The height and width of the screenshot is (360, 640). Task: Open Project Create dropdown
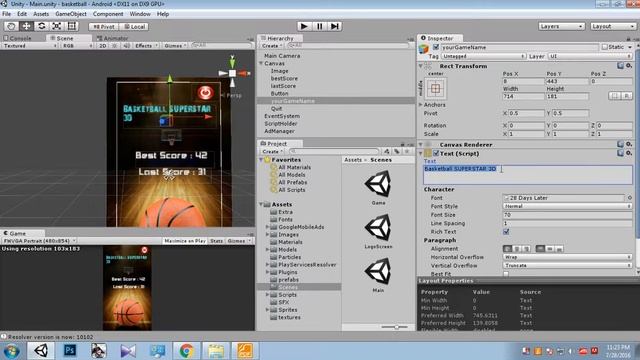pyautogui.click(x=272, y=151)
